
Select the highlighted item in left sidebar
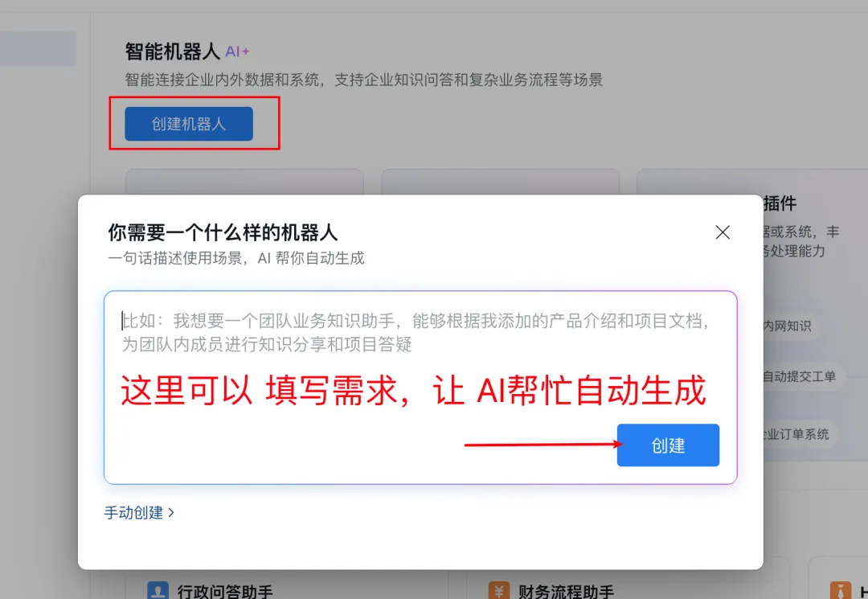(x=39, y=49)
